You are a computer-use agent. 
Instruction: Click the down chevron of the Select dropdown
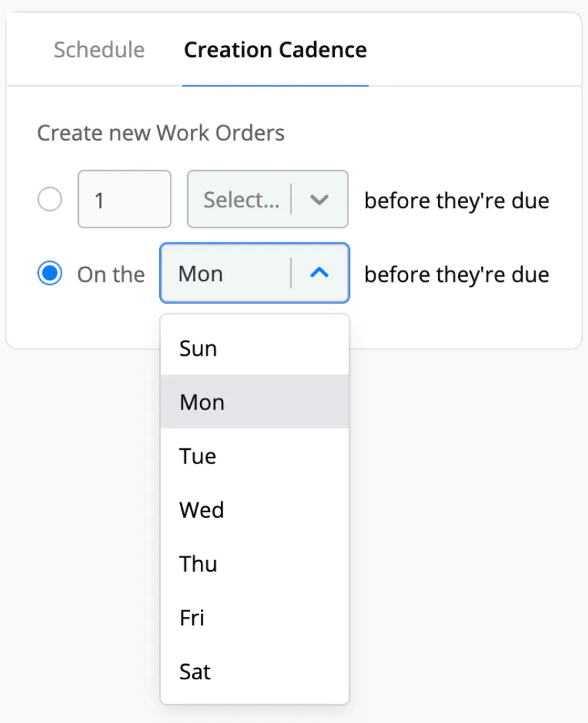(319, 199)
